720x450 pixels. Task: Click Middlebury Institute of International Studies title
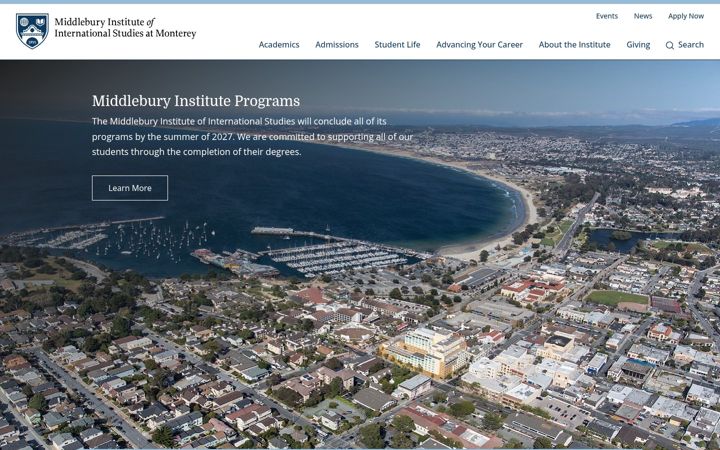pyautogui.click(x=125, y=28)
